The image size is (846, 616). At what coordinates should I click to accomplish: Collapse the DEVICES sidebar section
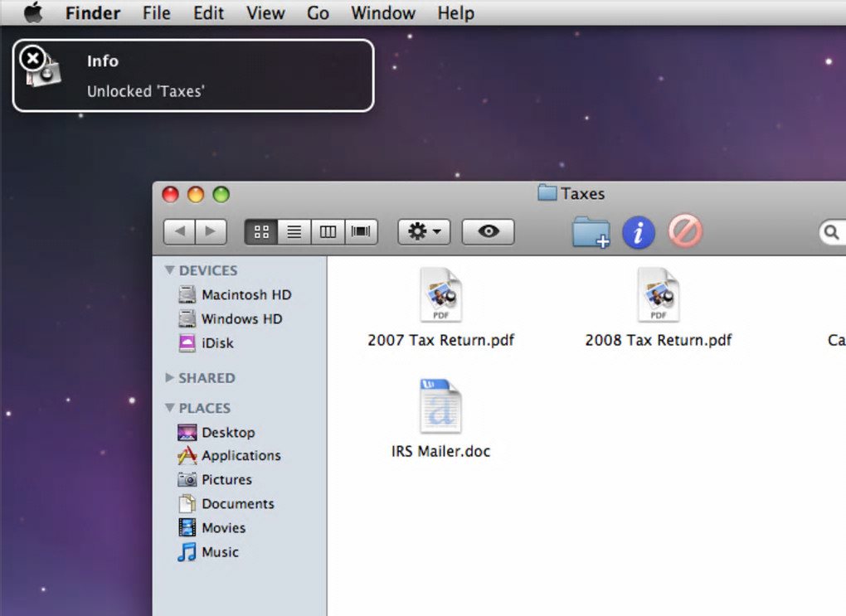(169, 269)
